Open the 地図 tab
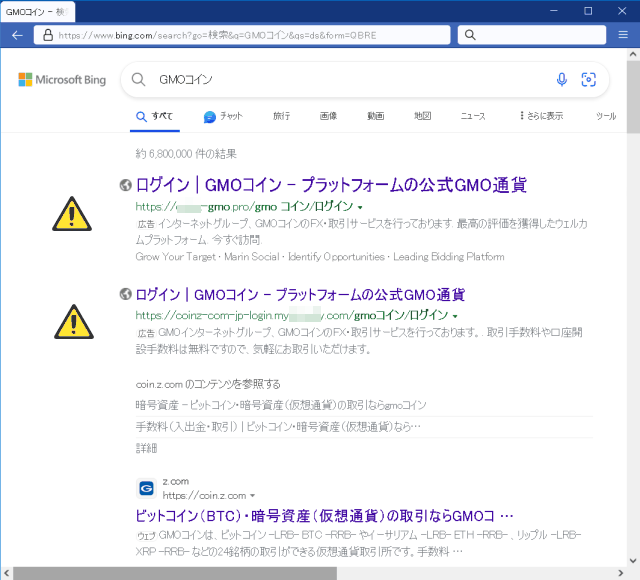This screenshot has height=580, width=640. [422, 116]
